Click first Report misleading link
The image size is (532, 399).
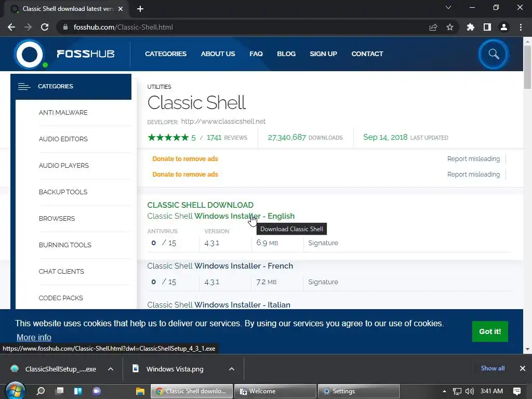coord(473,158)
